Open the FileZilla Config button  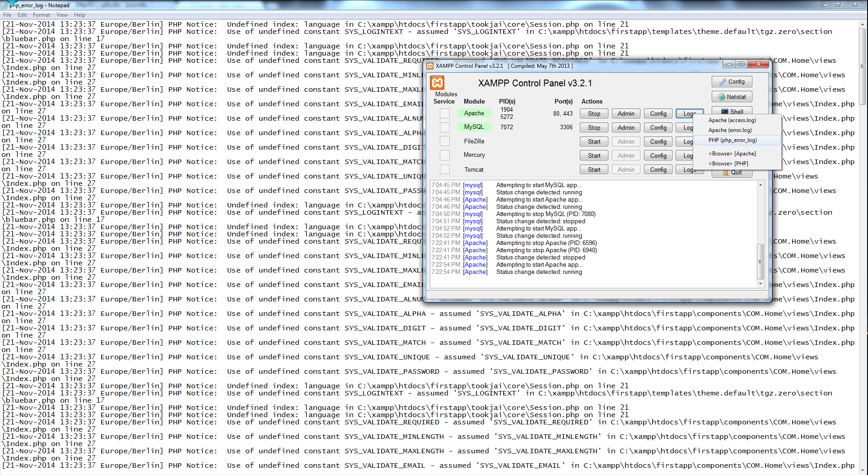pos(658,142)
